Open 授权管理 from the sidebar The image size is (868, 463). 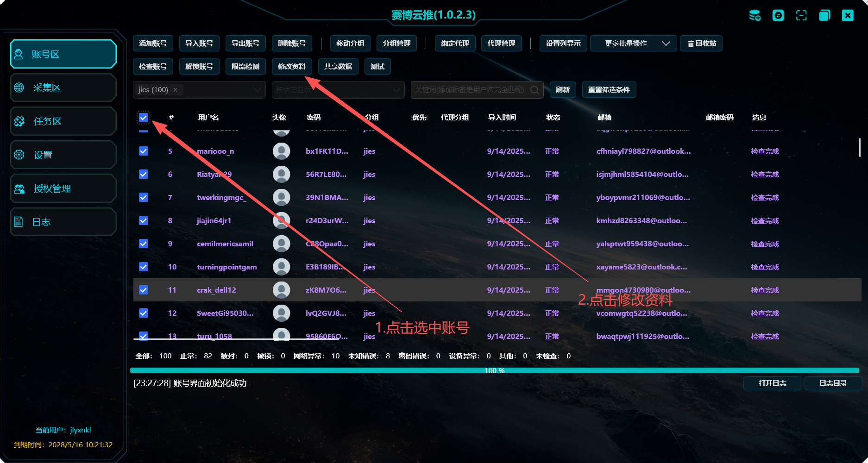63,188
